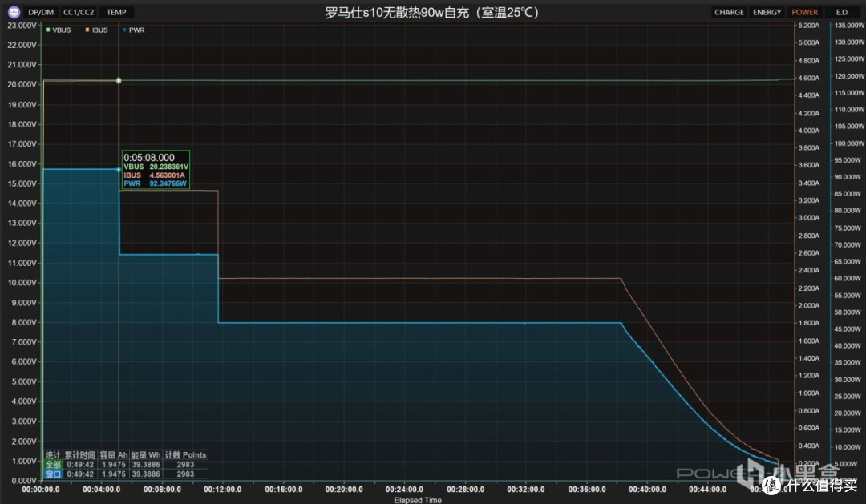Click the PWR cursor marker point
Screen dimensions: 866x504
click(119, 170)
